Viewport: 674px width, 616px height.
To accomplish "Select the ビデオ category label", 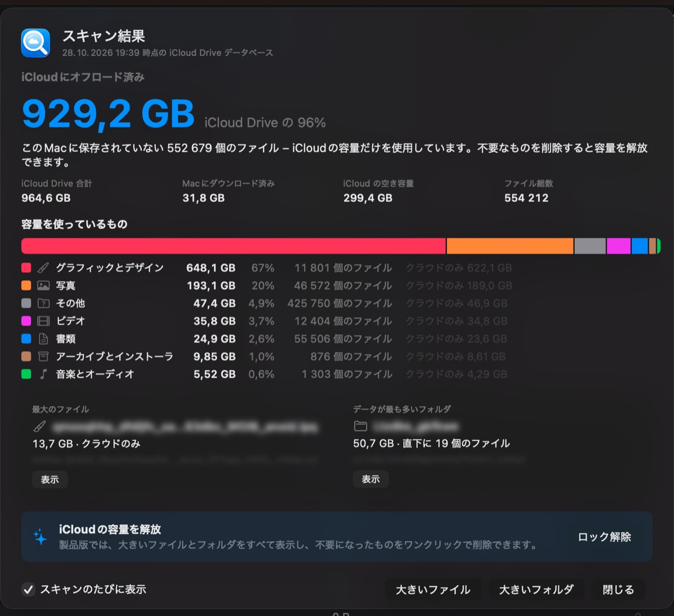I will pos(71,321).
